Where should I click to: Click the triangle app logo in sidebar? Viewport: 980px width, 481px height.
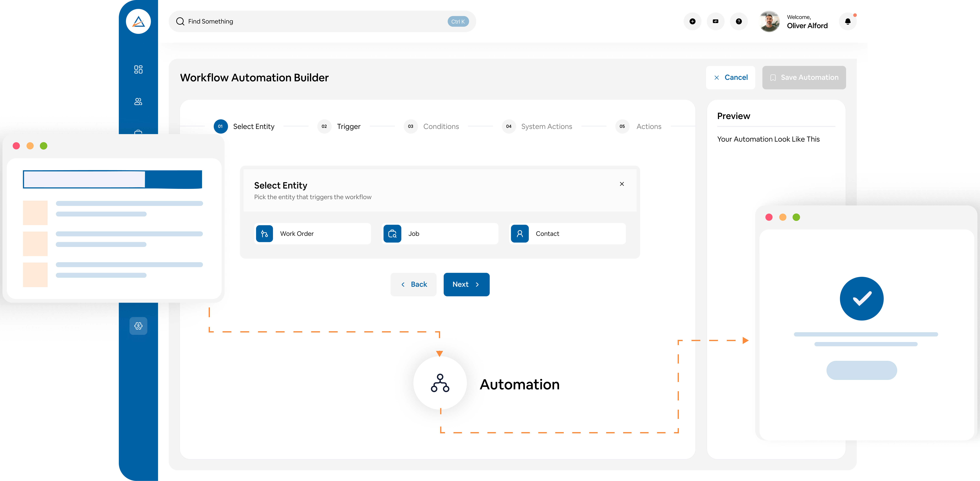pyautogui.click(x=139, y=21)
